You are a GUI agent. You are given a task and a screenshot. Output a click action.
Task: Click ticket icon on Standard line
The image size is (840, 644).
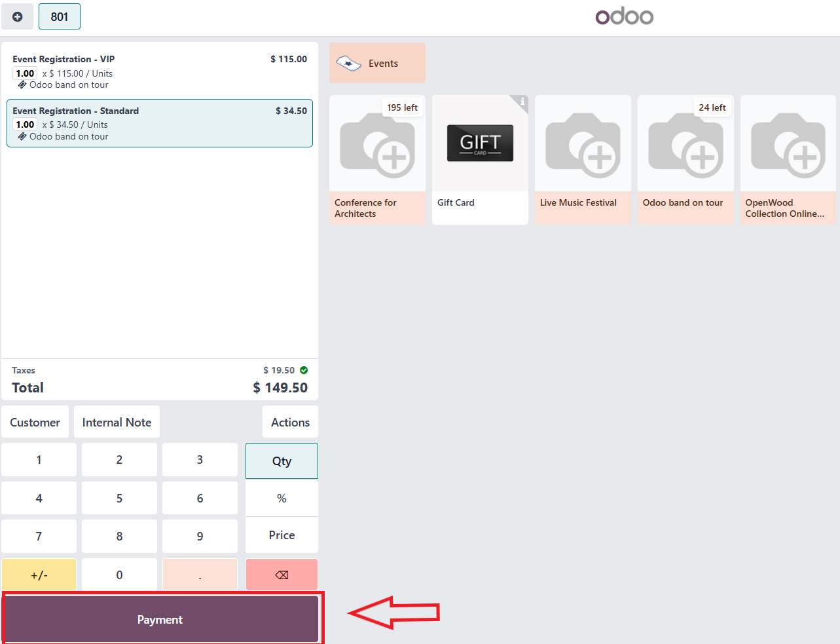tap(22, 136)
